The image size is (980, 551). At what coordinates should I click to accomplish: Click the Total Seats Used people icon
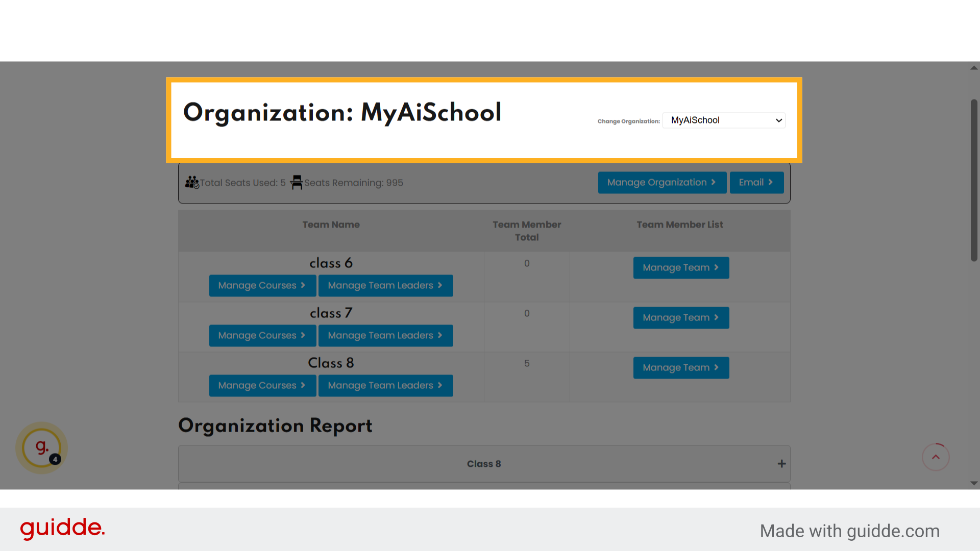point(192,182)
